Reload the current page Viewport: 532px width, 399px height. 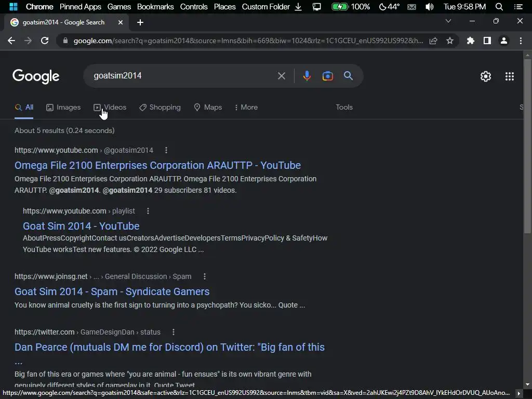click(x=45, y=41)
